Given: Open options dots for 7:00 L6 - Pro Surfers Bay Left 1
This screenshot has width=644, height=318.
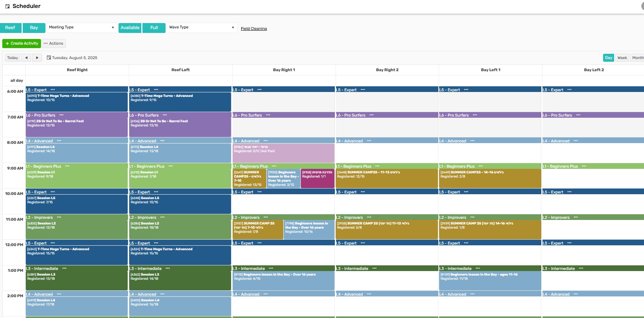Looking at the screenshot, I should (x=475, y=115).
